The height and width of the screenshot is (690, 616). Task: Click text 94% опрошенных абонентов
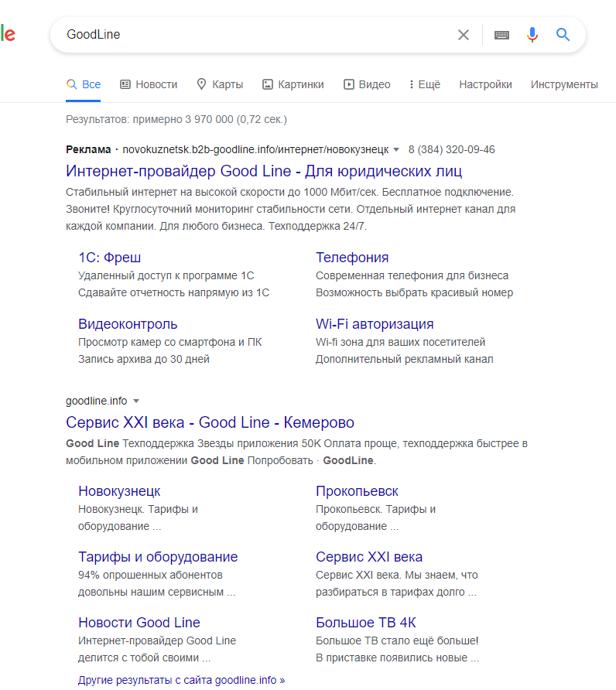pos(150,575)
